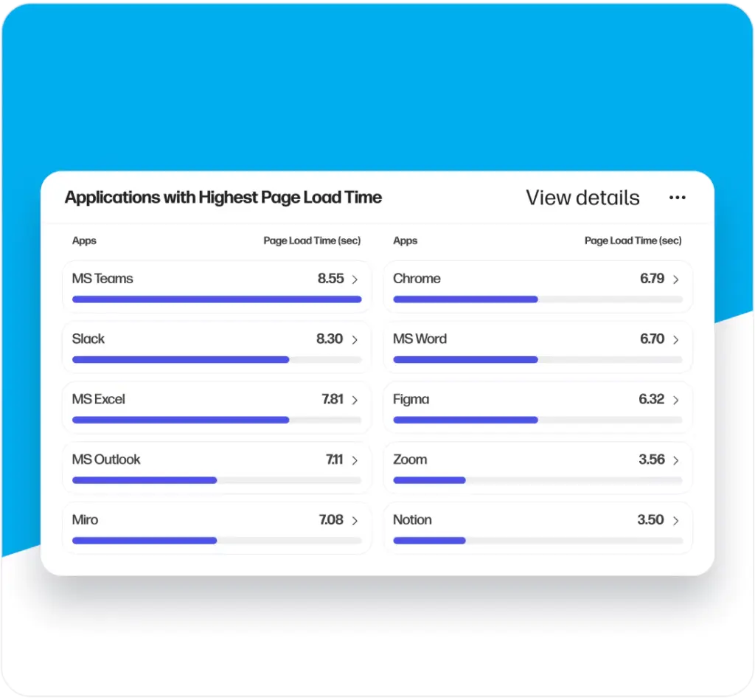Click the 7.11 load time value
Screen dimensions: 755x700
(x=335, y=459)
